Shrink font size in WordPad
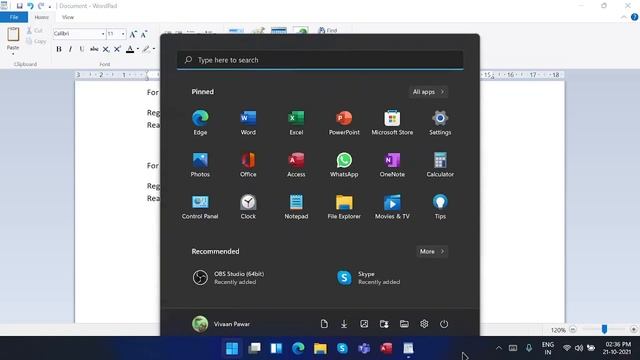Image resolution: width=640 pixels, height=360 pixels. click(144, 34)
